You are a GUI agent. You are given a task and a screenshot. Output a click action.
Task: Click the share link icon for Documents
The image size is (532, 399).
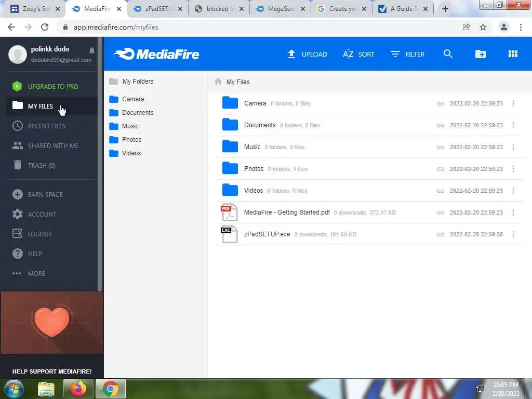[x=441, y=125]
